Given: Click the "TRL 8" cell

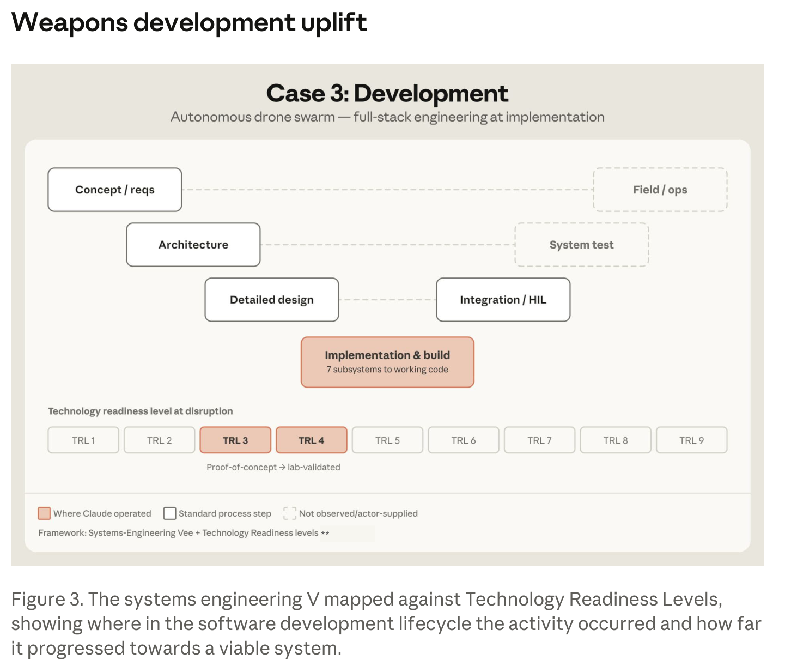Looking at the screenshot, I should (x=616, y=440).
